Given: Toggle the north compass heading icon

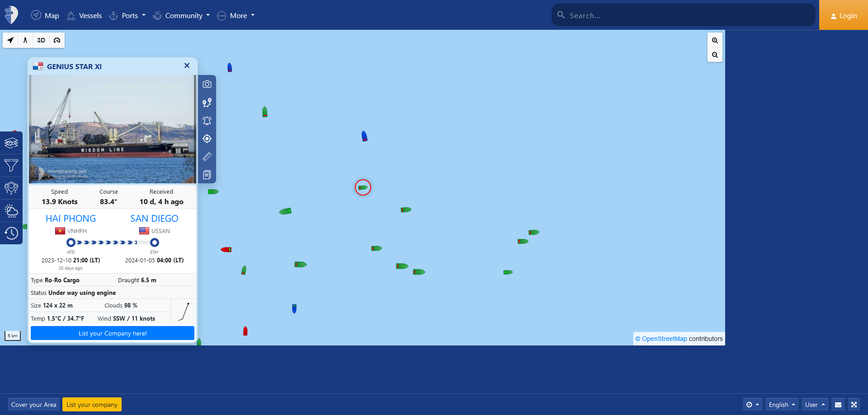Looking at the screenshot, I should [x=25, y=40].
